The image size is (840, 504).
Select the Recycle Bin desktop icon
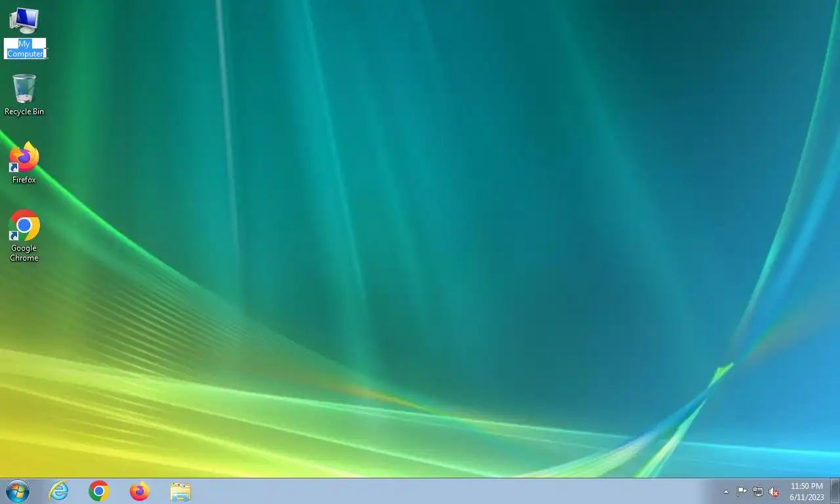24,89
